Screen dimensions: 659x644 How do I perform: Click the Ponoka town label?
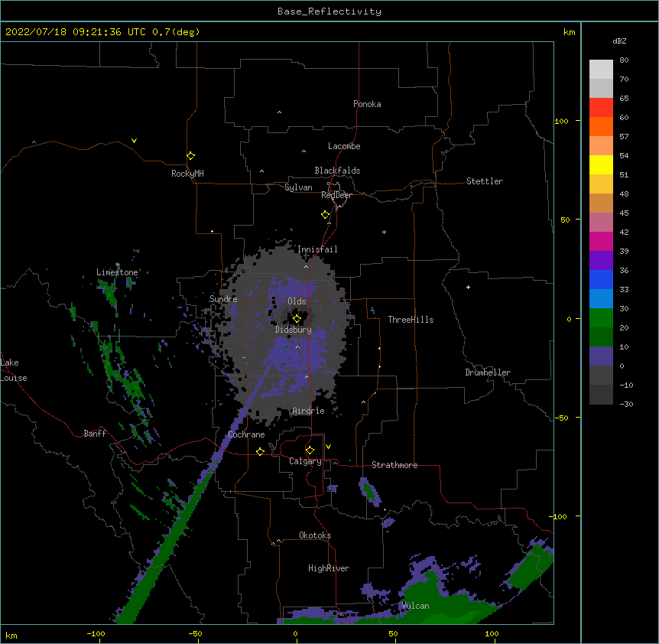click(367, 104)
